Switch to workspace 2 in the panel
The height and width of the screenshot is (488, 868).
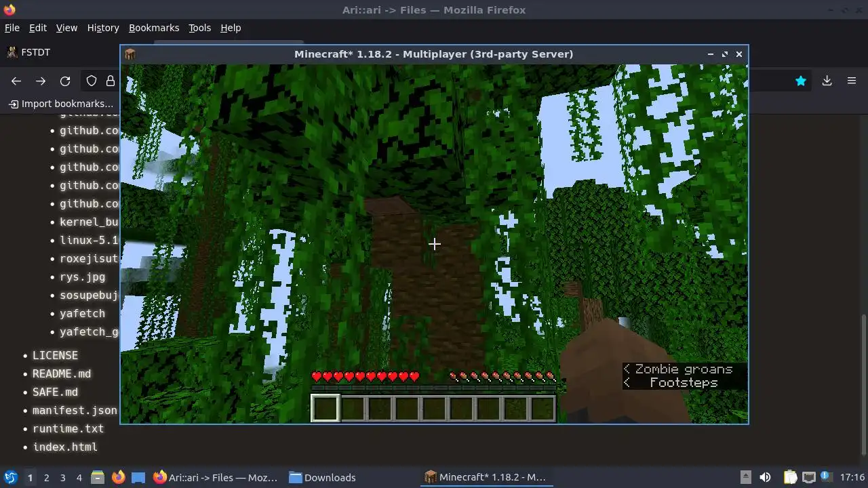coord(46,477)
